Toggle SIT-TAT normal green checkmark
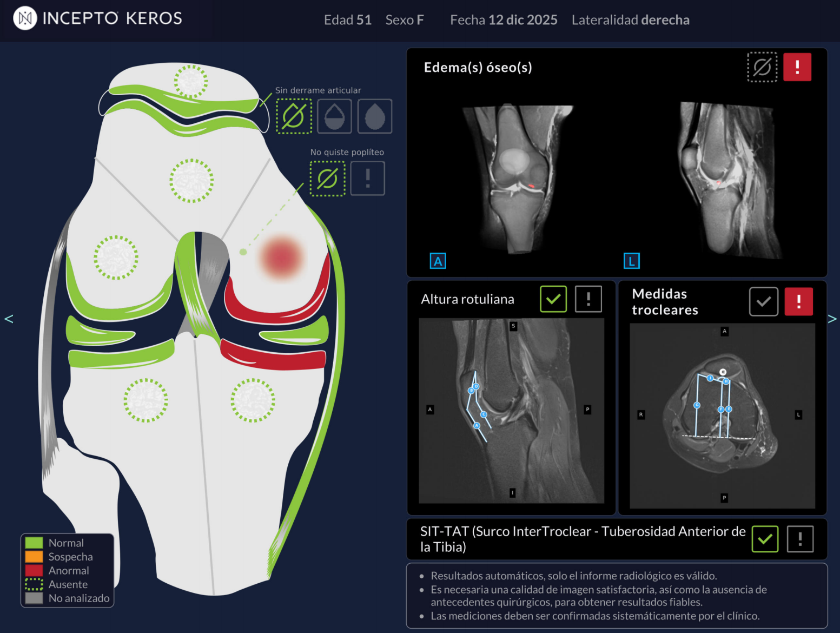 pyautogui.click(x=765, y=539)
